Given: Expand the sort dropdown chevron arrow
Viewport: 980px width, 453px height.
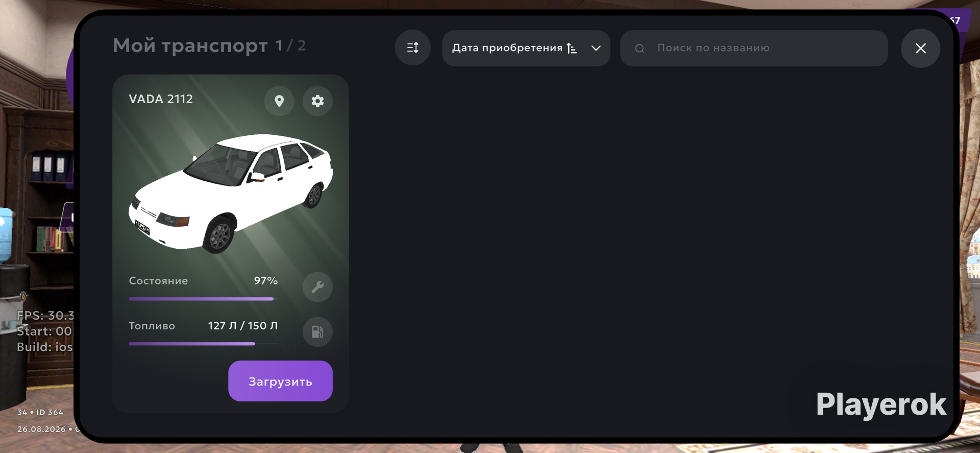Looking at the screenshot, I should [x=596, y=48].
